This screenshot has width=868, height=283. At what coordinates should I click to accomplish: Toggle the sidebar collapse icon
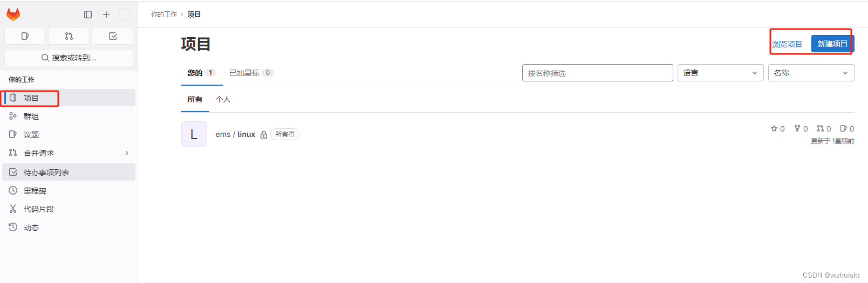[x=88, y=15]
